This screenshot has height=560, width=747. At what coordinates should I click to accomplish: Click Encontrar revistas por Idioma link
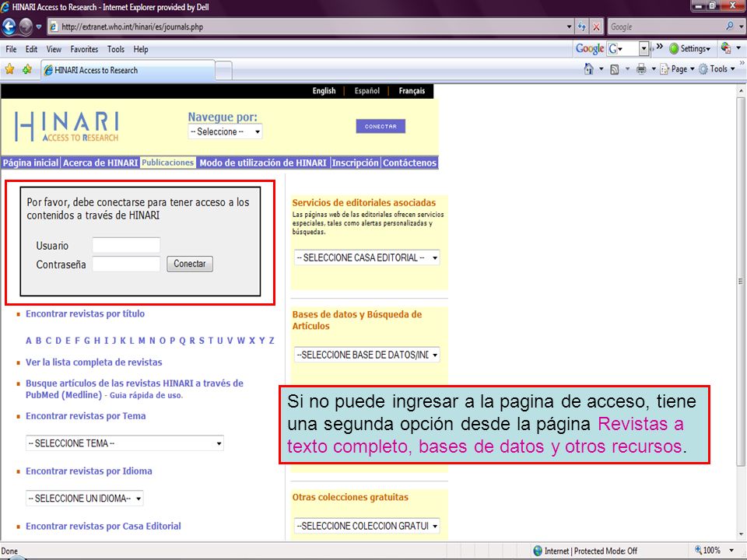[89, 471]
